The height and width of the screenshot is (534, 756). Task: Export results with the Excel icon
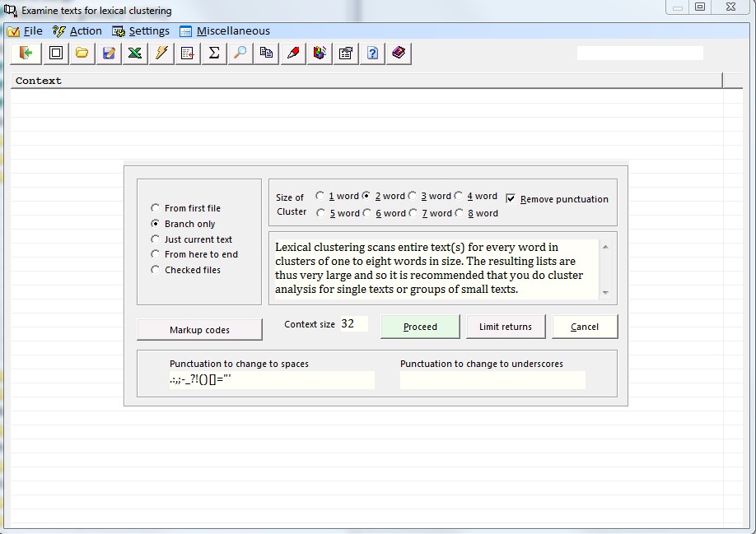click(134, 53)
